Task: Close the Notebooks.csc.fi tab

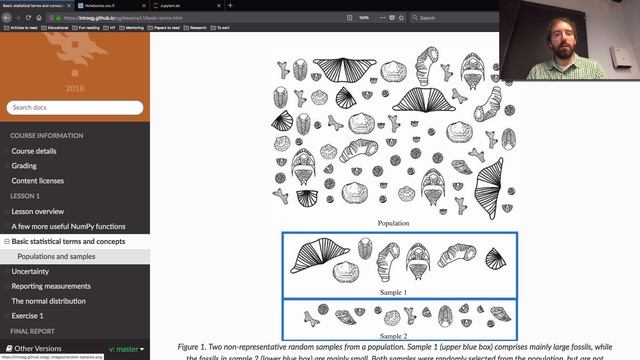Action: click(144, 6)
